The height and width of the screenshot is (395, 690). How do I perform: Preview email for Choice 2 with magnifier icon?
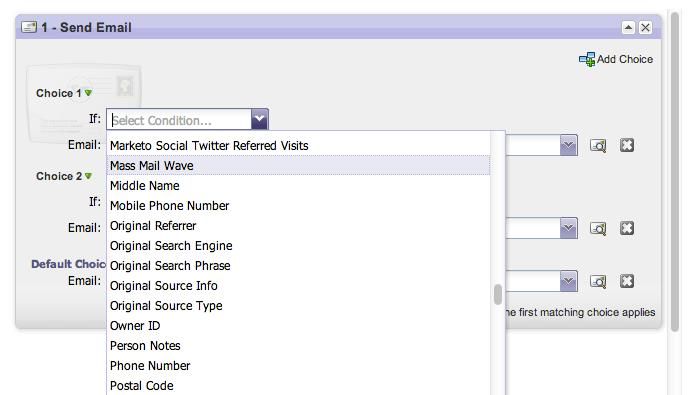coord(598,228)
